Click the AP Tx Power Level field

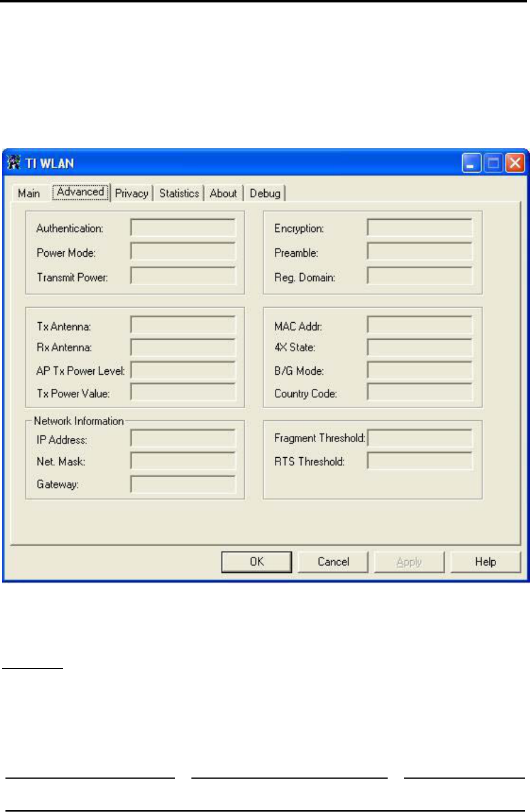tap(183, 370)
